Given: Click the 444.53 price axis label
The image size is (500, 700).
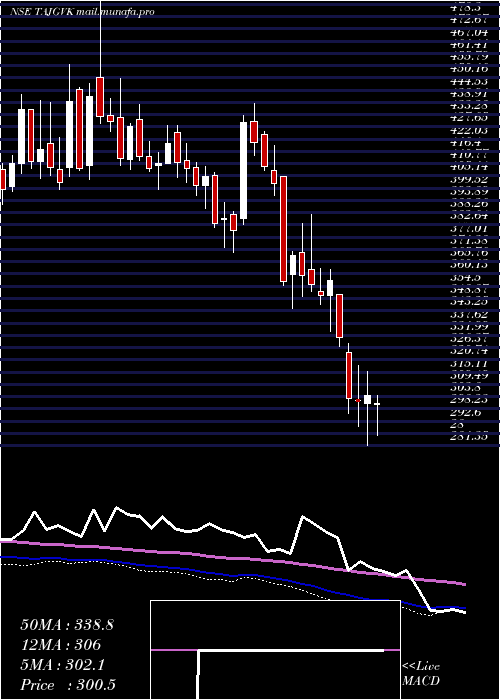Looking at the screenshot, I should click(469, 82).
